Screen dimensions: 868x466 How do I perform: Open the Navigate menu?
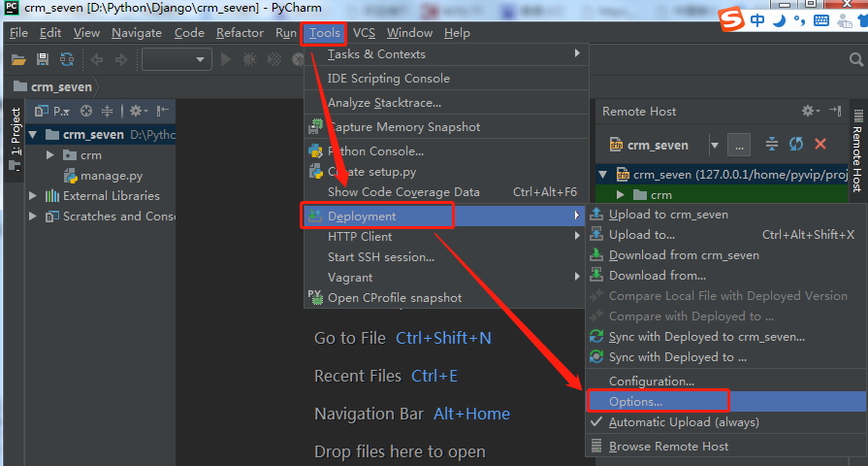coord(137,33)
